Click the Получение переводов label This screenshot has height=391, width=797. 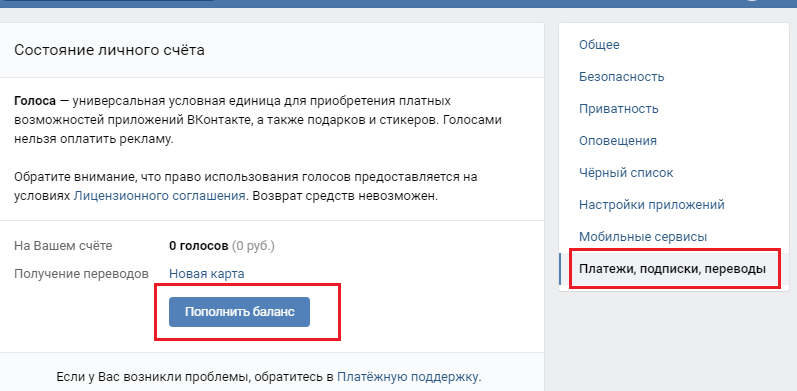[x=81, y=274]
